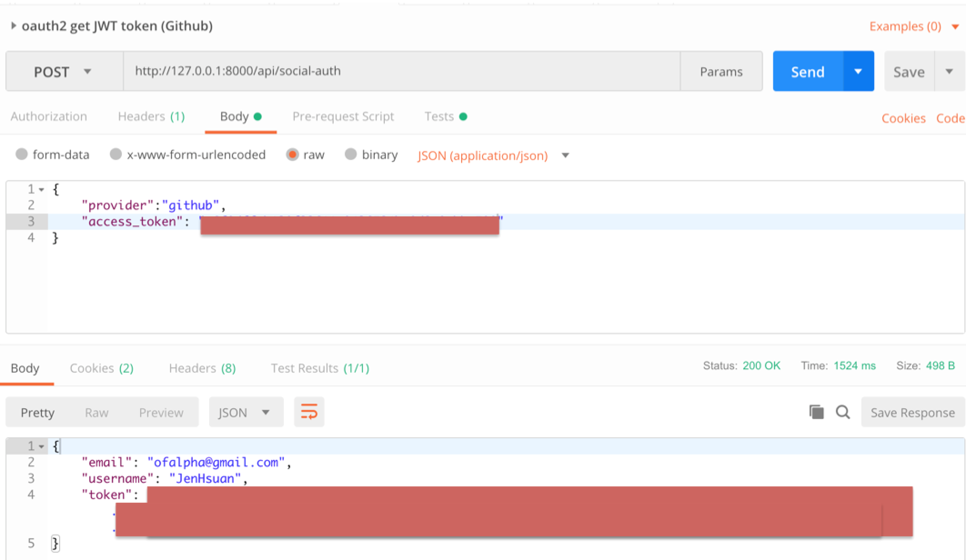Select the raw body format option
The image size is (966, 560).
293,155
